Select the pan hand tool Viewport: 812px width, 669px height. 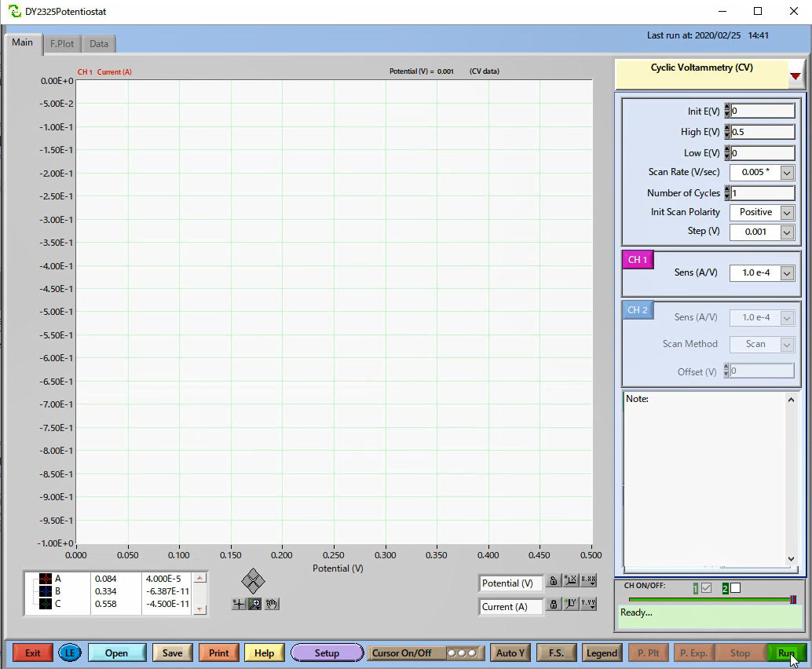[x=271, y=604]
